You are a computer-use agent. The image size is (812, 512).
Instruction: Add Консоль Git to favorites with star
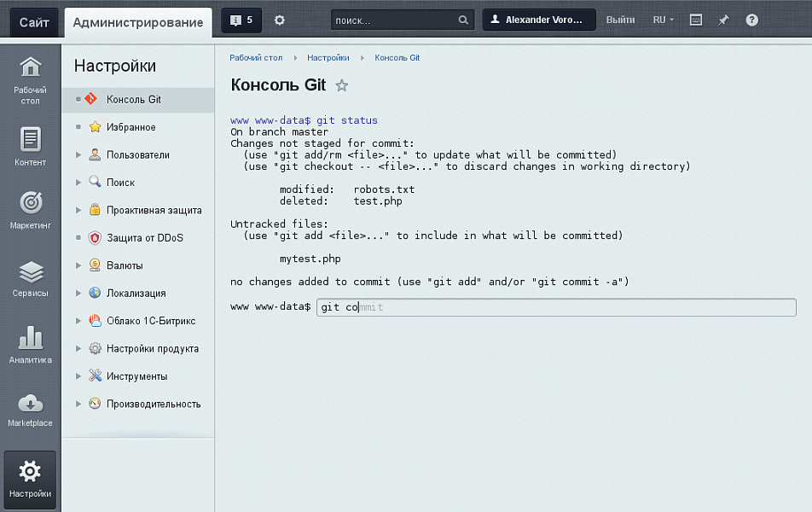pyautogui.click(x=341, y=85)
